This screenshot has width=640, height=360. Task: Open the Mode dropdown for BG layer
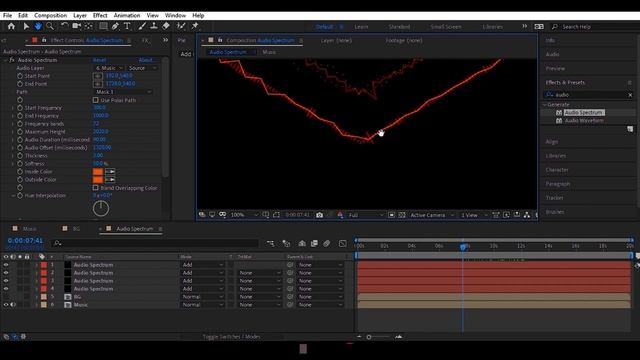click(202, 297)
